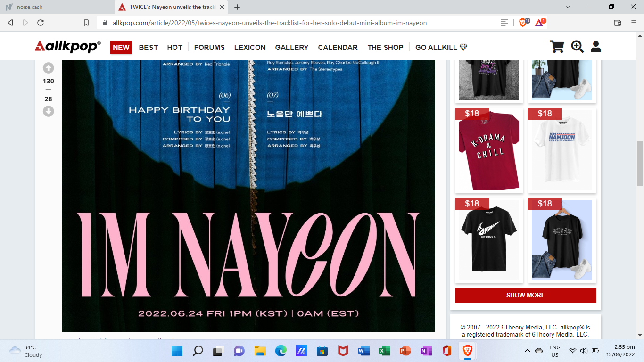Open the allkpop shopping cart
This screenshot has width=644, height=362.
(557, 47)
